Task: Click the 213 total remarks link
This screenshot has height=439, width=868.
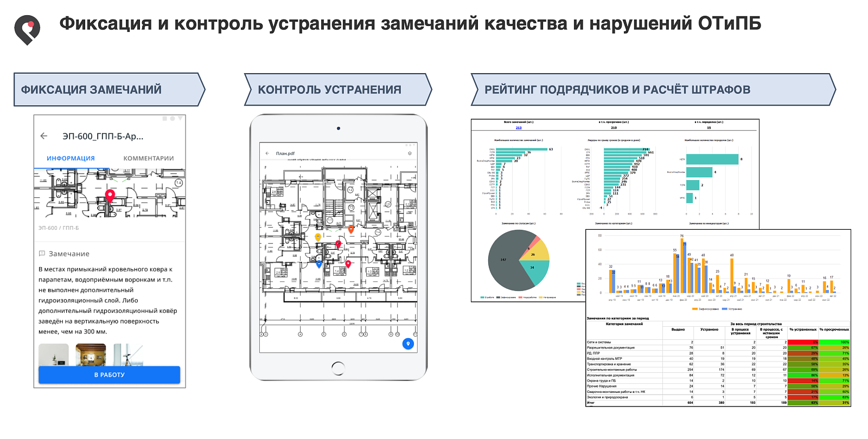Action: [x=519, y=128]
